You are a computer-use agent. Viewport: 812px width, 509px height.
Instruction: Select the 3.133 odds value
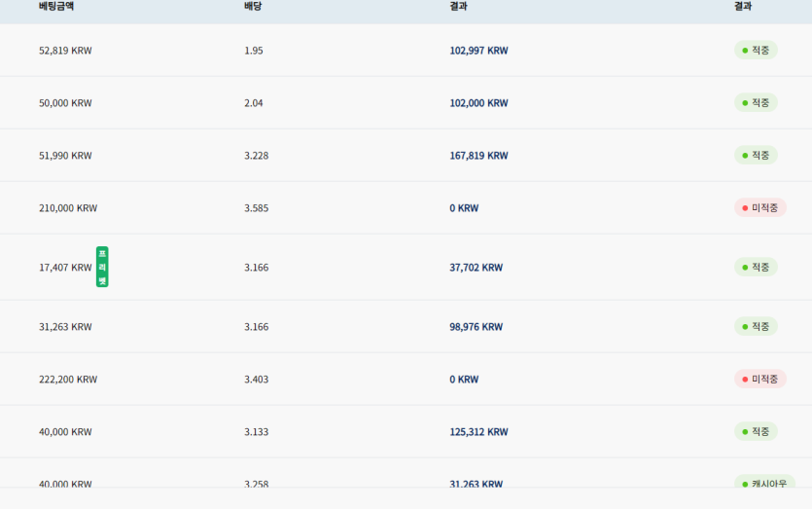[257, 432]
